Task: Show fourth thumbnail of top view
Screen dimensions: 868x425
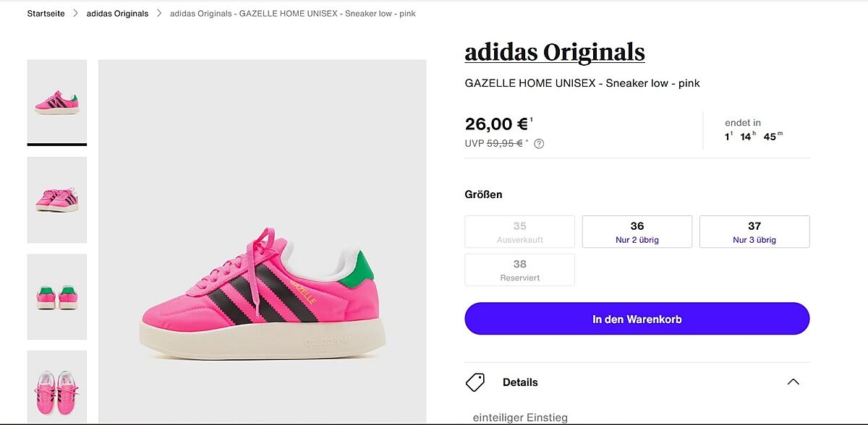Action: (57, 387)
